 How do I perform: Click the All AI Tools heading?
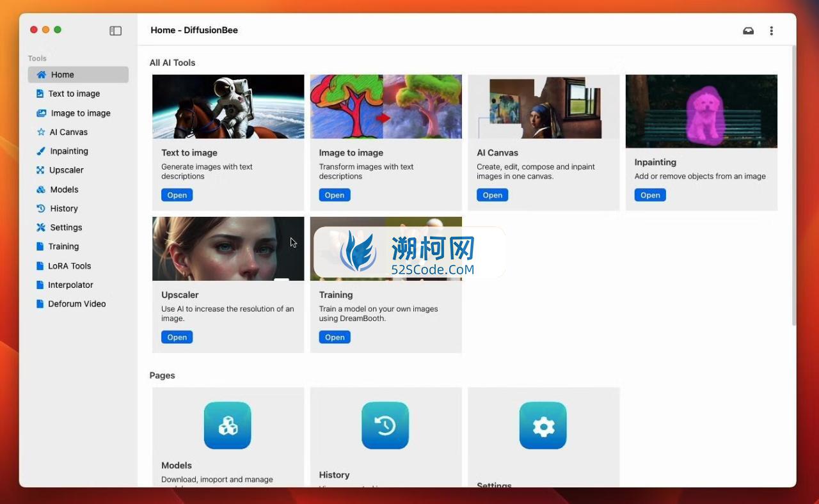pyautogui.click(x=173, y=63)
